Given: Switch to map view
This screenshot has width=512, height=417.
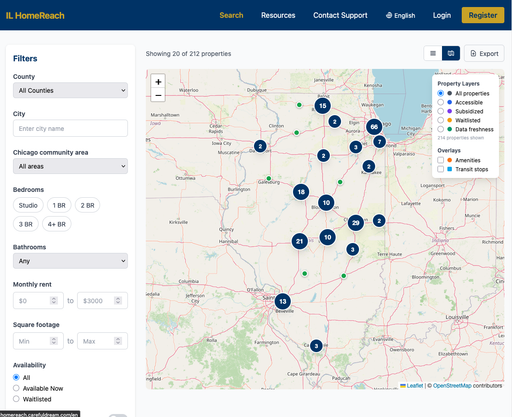Looking at the screenshot, I should click(451, 53).
